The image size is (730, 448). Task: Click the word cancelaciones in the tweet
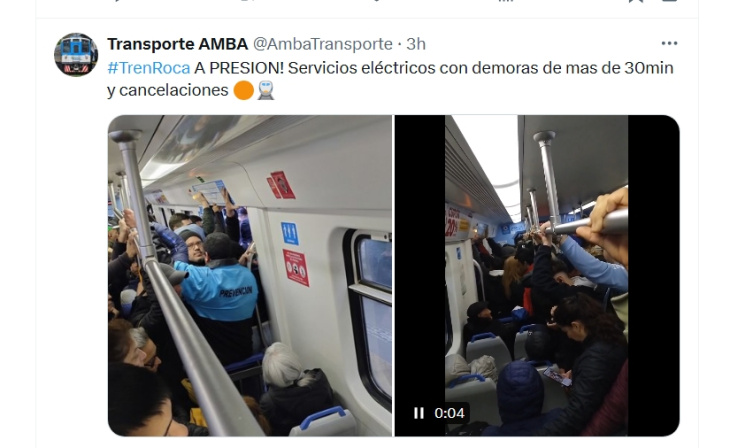pyautogui.click(x=174, y=90)
